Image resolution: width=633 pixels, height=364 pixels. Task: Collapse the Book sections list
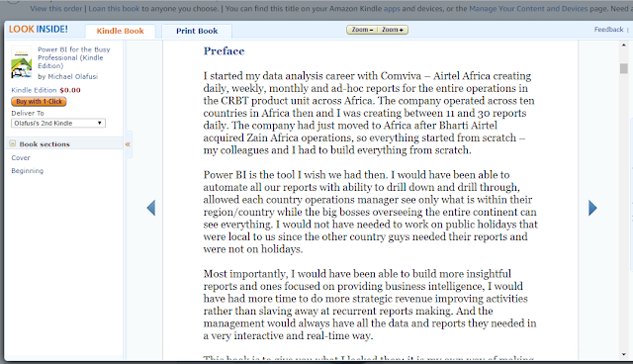[x=13, y=143]
